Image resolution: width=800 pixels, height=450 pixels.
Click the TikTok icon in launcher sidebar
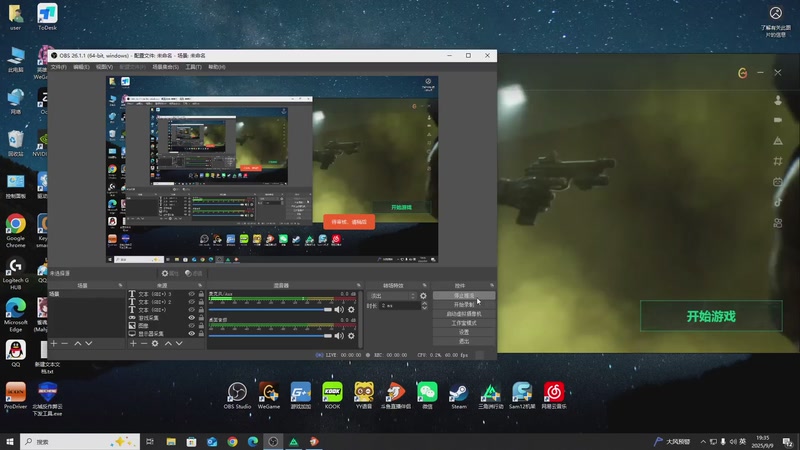pos(778,202)
